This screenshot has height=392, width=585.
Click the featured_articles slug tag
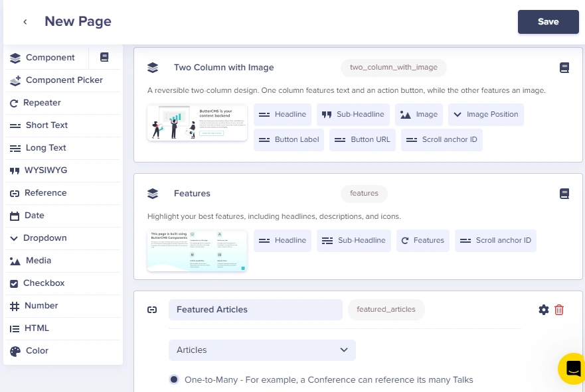386,310
